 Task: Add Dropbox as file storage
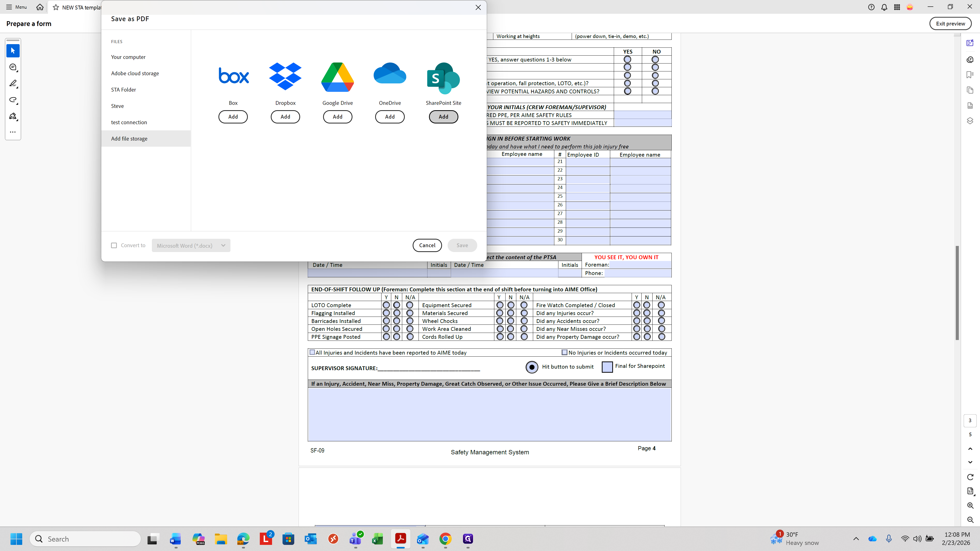point(285,117)
